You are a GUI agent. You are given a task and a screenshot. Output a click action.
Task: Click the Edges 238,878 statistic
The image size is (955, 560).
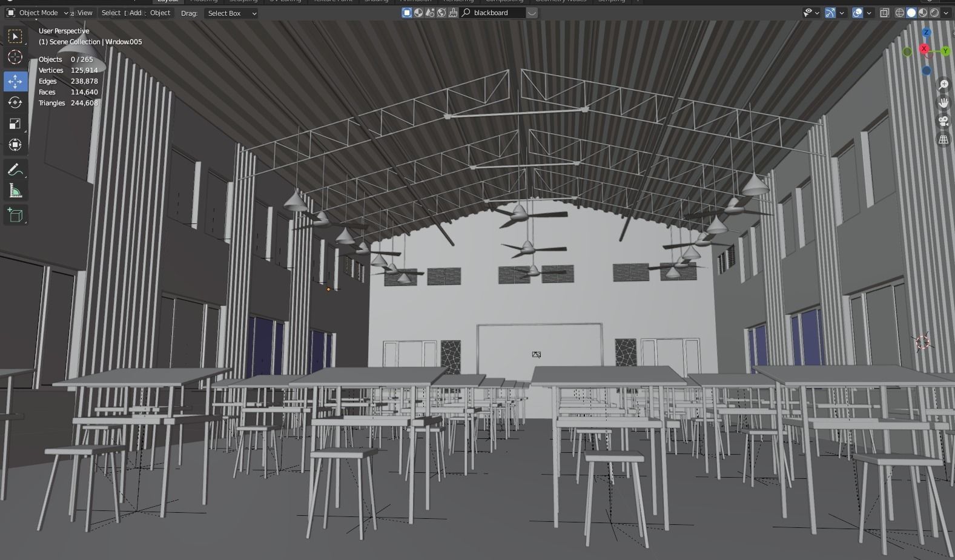[x=68, y=81]
